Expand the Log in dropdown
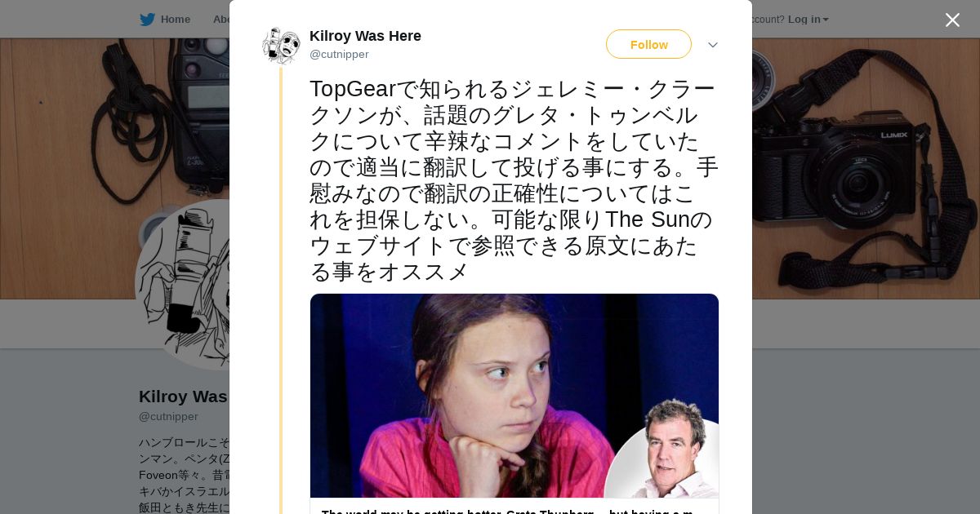This screenshot has width=980, height=514. click(x=804, y=20)
